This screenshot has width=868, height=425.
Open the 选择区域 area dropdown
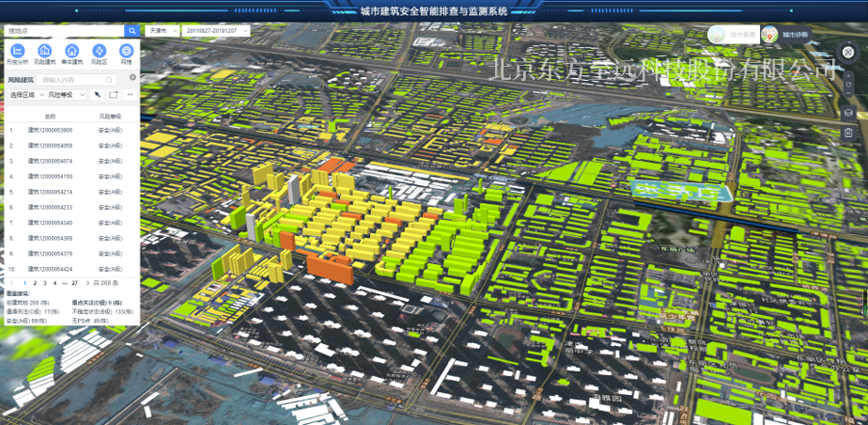click(26, 95)
